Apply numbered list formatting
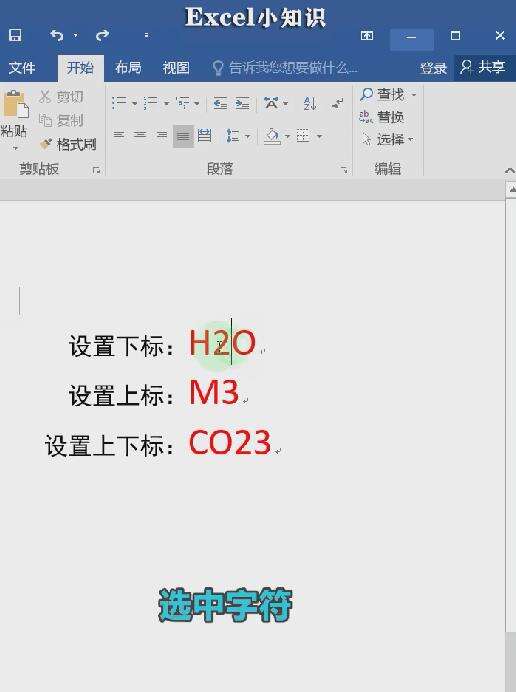516x692 pixels. coord(151,103)
